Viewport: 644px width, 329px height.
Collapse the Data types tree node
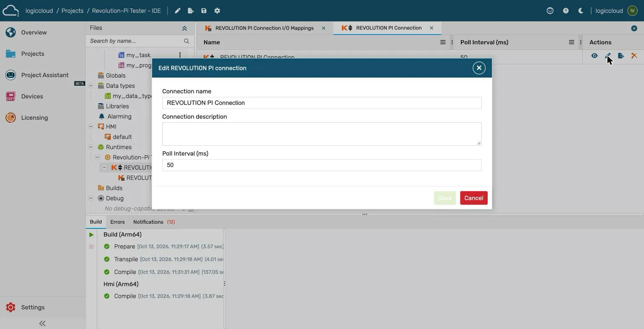[x=91, y=86]
